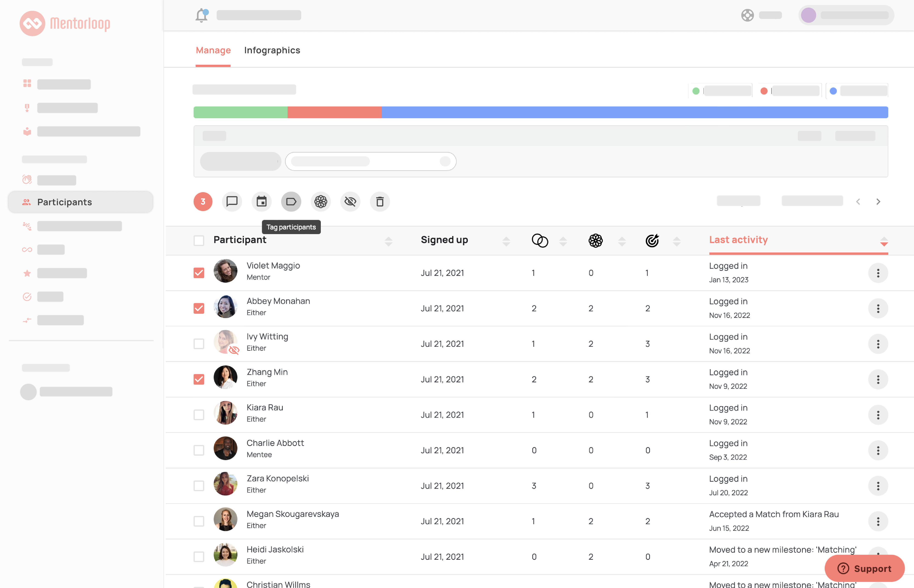Image resolution: width=914 pixels, height=588 pixels.
Task: Click the delete trash icon
Action: tap(380, 201)
